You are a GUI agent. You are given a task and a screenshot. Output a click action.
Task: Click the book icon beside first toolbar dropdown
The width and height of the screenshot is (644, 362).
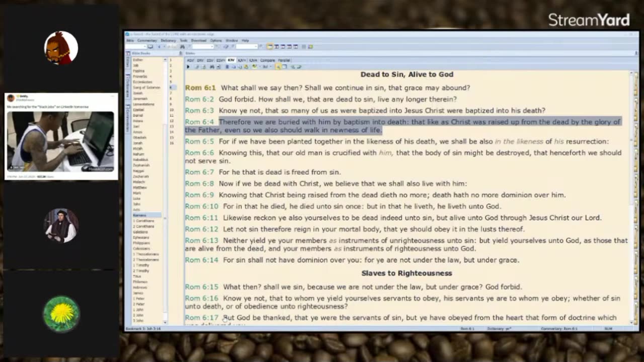coord(150,46)
